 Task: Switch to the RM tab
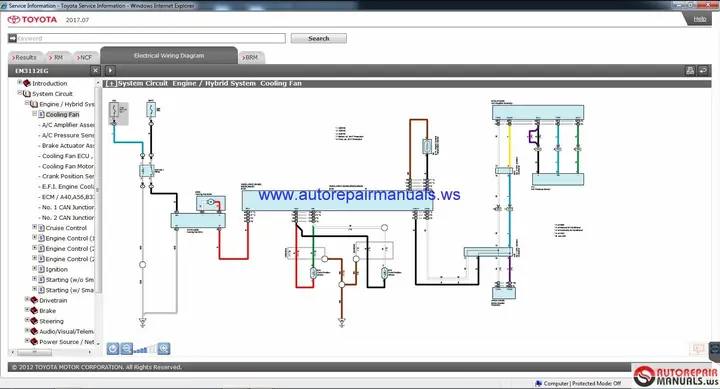pyautogui.click(x=57, y=57)
